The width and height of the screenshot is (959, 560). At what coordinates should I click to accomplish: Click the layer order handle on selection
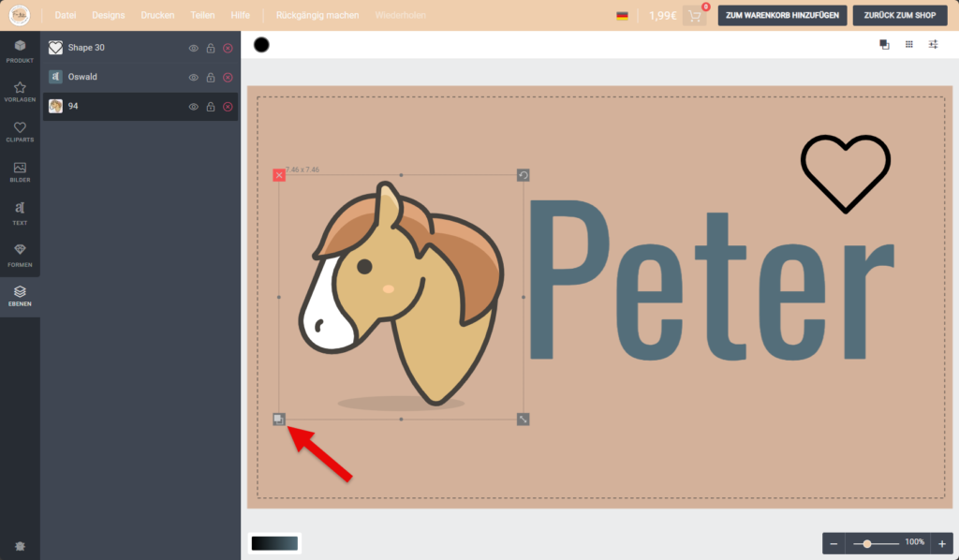279,419
